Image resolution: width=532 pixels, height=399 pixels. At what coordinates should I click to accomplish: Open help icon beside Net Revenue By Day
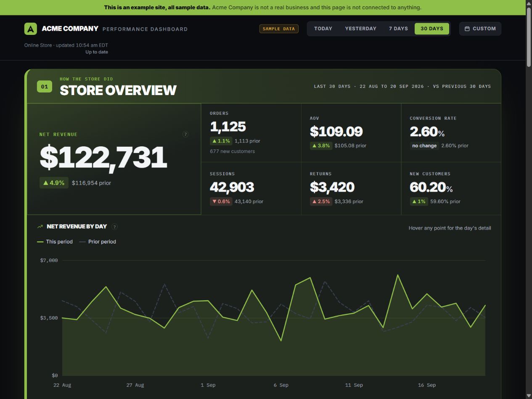tap(114, 227)
